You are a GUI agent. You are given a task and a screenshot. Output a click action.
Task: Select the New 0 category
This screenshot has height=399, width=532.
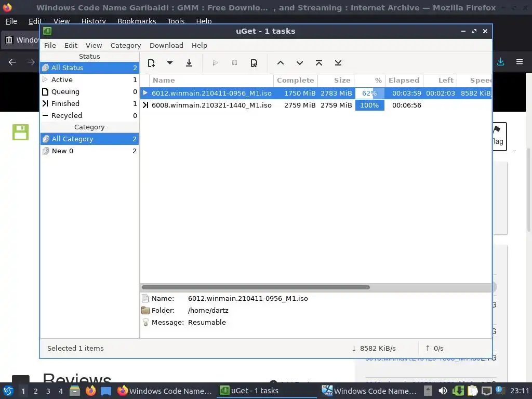[x=89, y=151]
